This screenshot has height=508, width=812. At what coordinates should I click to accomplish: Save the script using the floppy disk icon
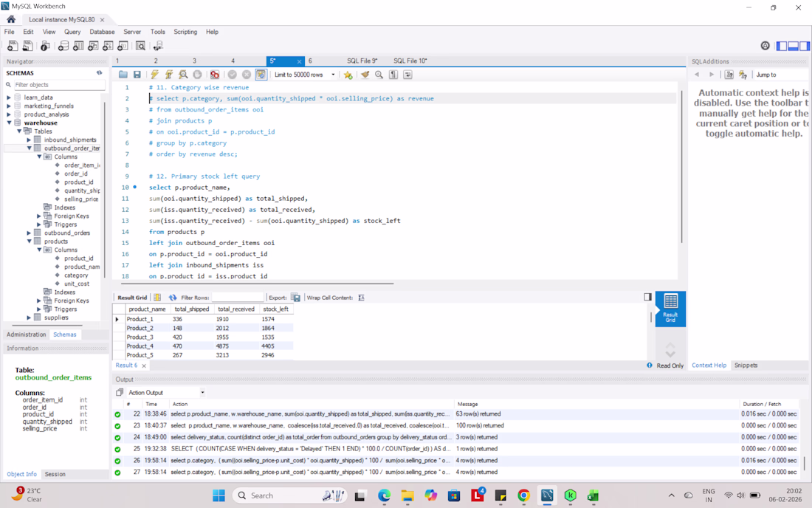click(x=137, y=75)
